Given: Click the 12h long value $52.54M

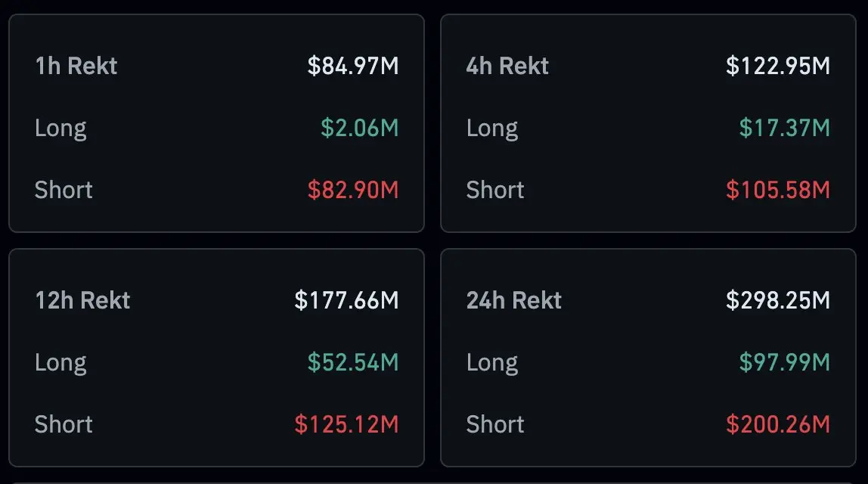Looking at the screenshot, I should 352,362.
